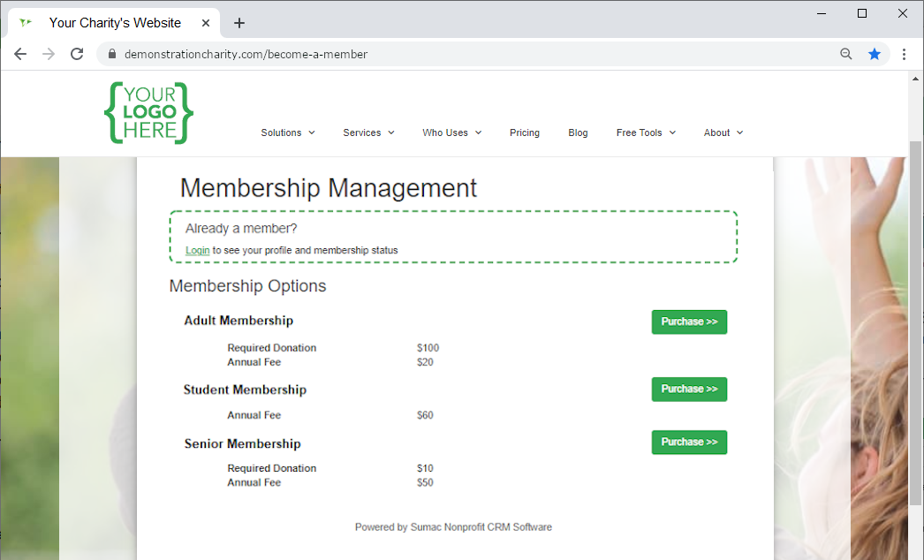Go to the Pricing page
This screenshot has width=924, height=560.
(525, 132)
